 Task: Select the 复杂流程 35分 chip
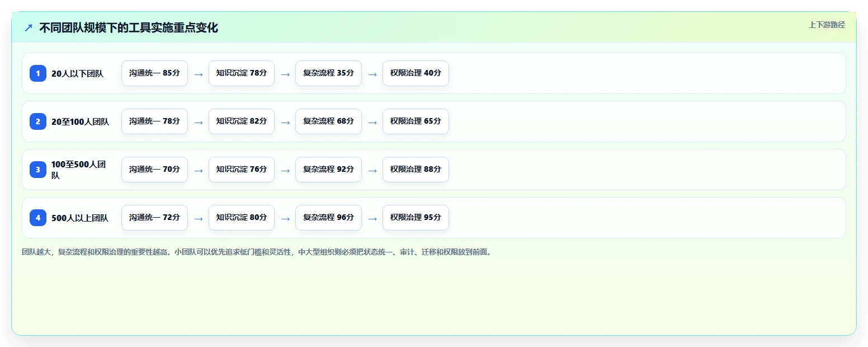(x=328, y=73)
